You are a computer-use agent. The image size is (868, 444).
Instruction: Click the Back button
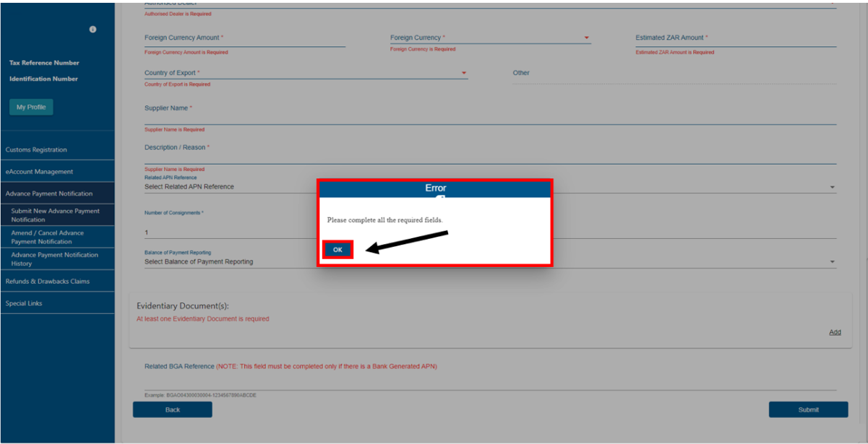coord(172,409)
